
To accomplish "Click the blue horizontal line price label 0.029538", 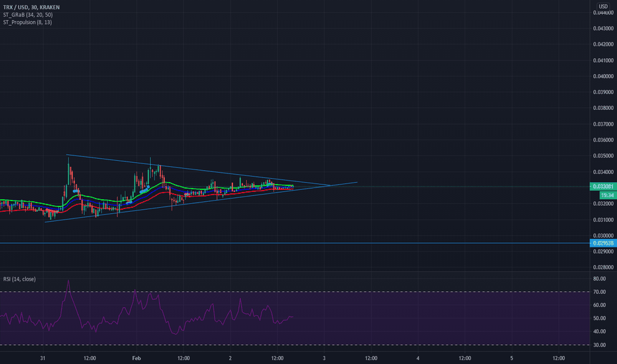I will coord(603,243).
